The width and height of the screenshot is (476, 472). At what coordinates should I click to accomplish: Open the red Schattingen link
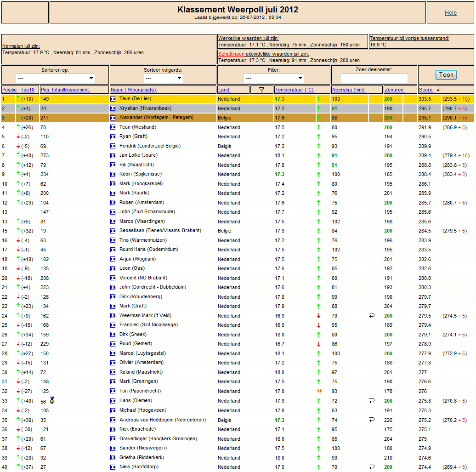(231, 54)
